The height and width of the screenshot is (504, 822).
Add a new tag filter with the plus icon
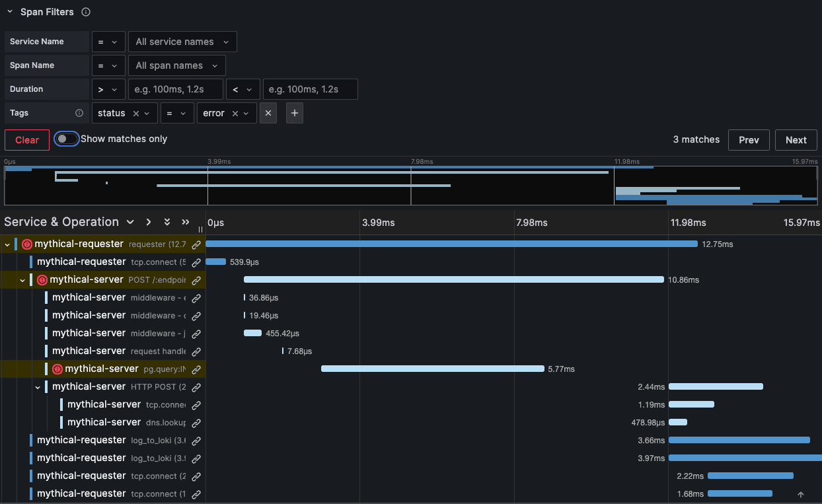[294, 113]
